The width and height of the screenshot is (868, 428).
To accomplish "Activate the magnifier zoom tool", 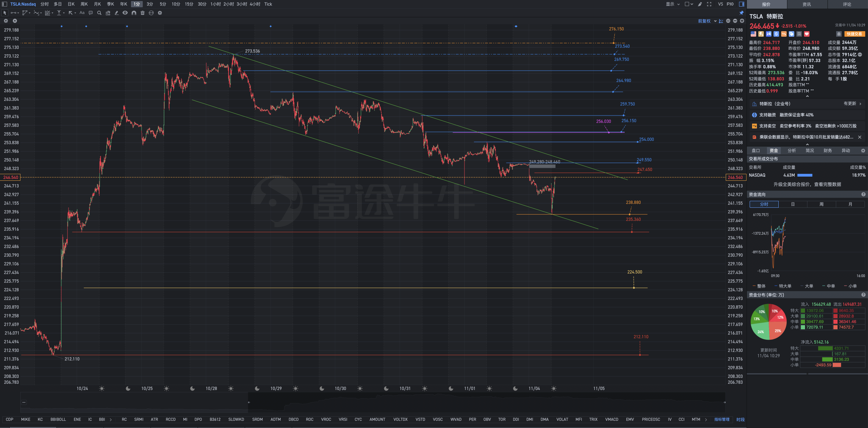I will pos(99,13).
